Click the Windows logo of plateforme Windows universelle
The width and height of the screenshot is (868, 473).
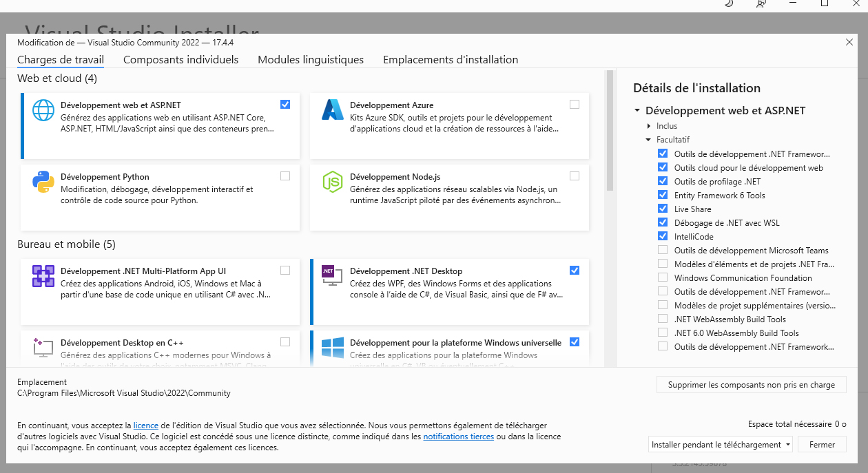333,348
